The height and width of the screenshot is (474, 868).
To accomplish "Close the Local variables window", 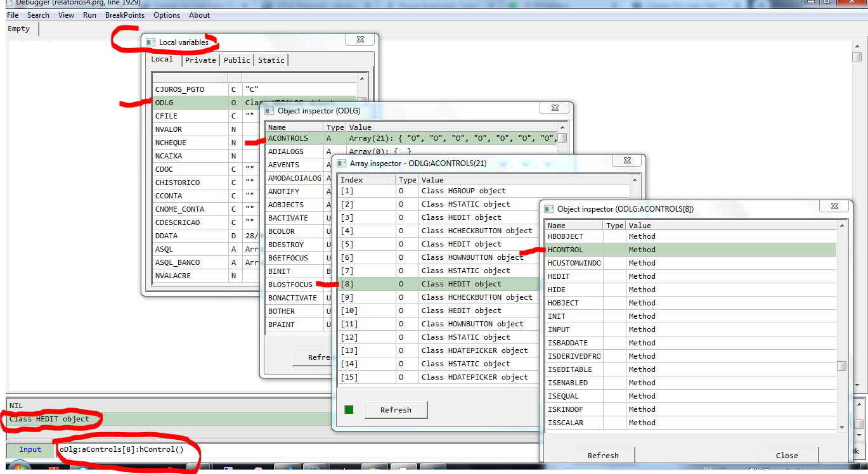I will click(359, 41).
